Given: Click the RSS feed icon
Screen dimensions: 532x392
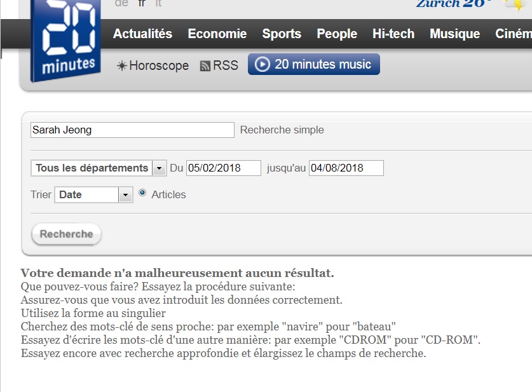Looking at the screenshot, I should click(205, 66).
